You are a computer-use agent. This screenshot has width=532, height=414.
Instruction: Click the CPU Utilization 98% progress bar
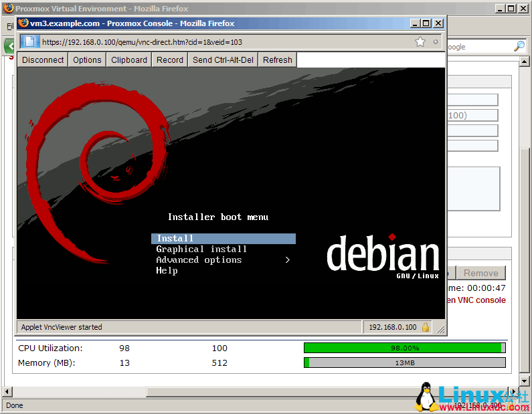click(x=404, y=348)
